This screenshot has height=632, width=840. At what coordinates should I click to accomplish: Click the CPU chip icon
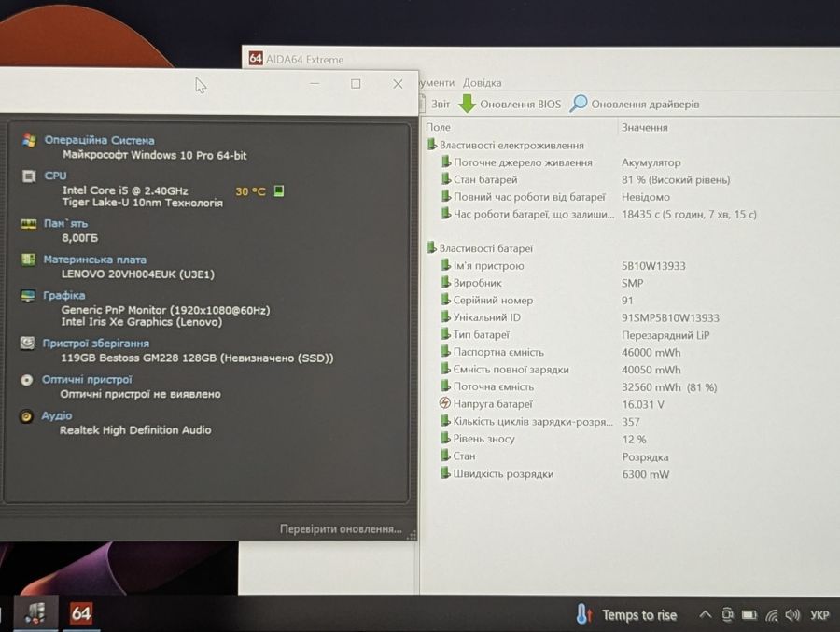click(28, 176)
